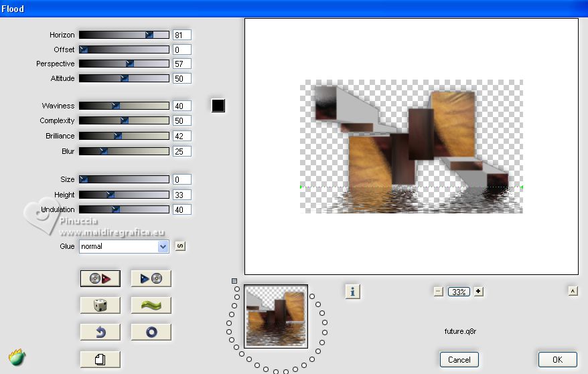Click the blue ring reset button
Image resolution: width=588 pixels, height=374 pixels.
[x=151, y=332]
